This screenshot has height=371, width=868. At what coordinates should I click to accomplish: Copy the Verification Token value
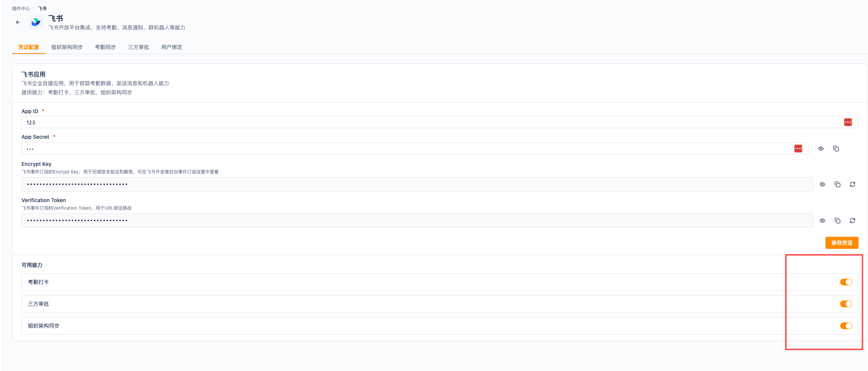point(837,221)
